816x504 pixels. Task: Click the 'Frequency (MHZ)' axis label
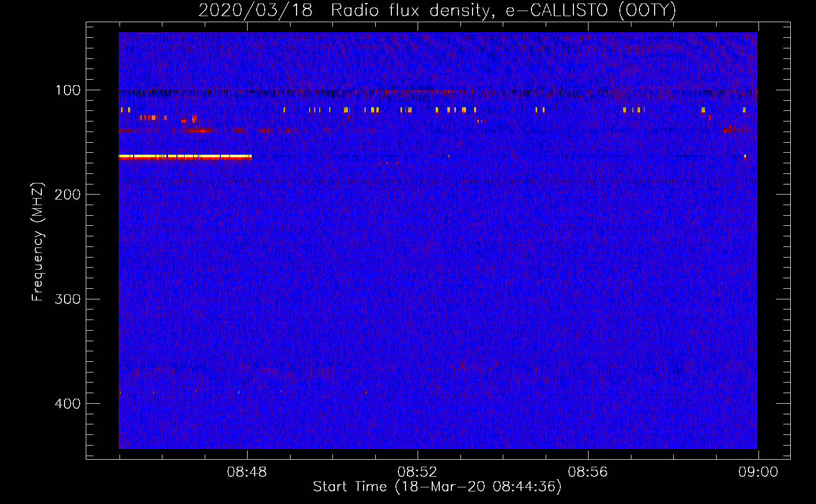click(x=38, y=241)
